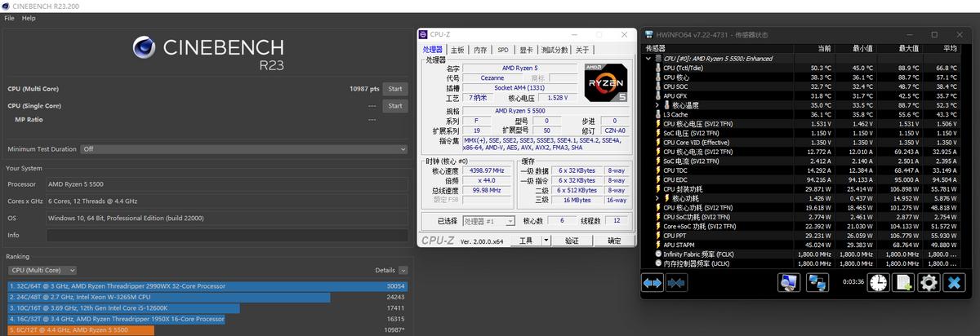Click the single-monitor icon in HWiNFO toolbar
This screenshot has height=336, width=980.
790,283
